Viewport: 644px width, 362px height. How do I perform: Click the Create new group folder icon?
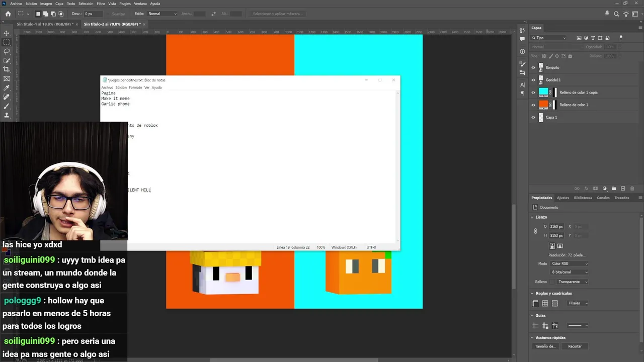point(614,189)
